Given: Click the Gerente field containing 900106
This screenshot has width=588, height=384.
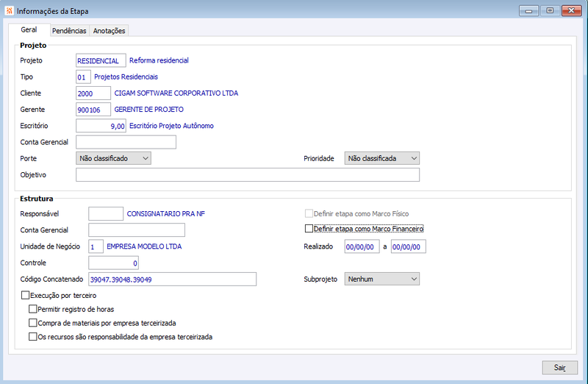Looking at the screenshot, I should tap(93, 110).
